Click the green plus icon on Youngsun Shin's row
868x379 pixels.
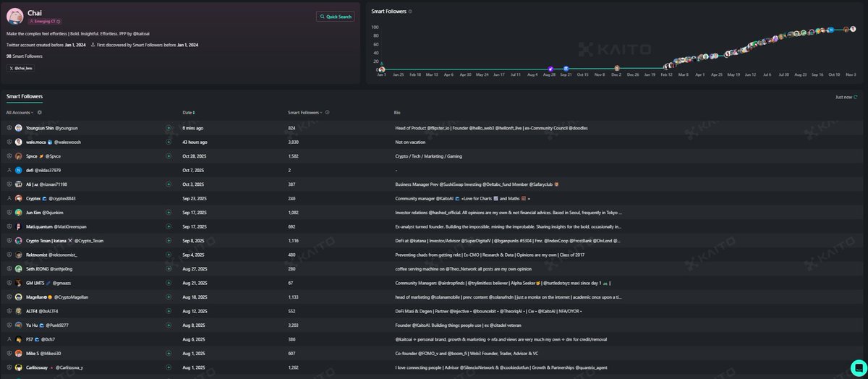[x=169, y=128]
